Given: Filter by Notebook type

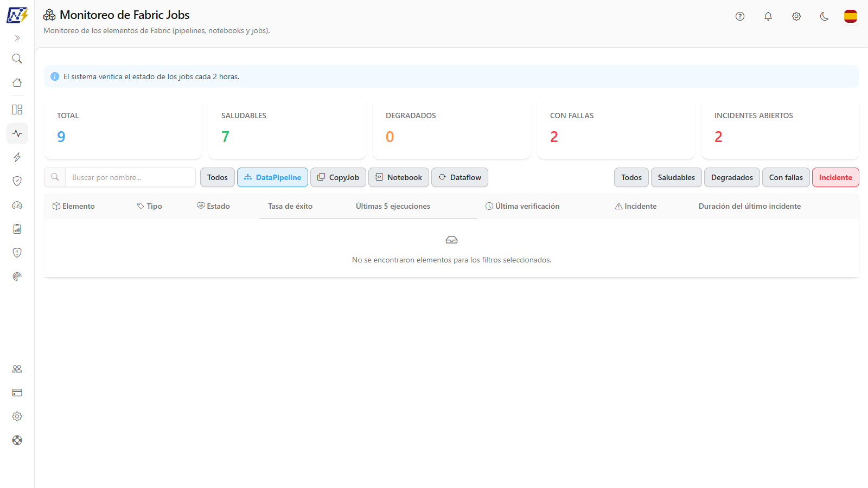Looking at the screenshot, I should pyautogui.click(x=399, y=177).
